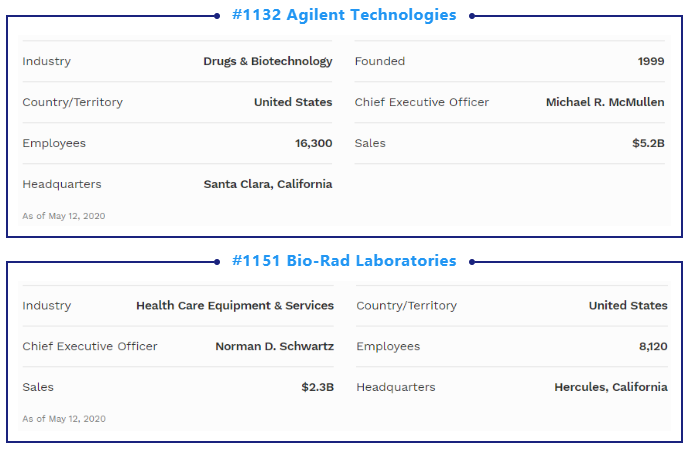Select Santa Clara, California headquarters text
The height and width of the screenshot is (453, 690).
[268, 184]
